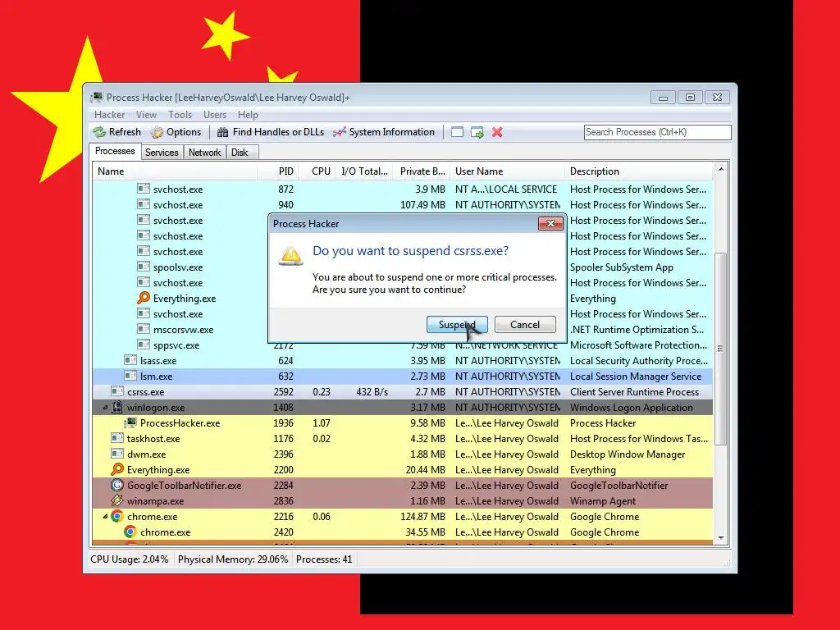Click Find Handles or DLLs binoculars icon
This screenshot has height=630, width=840.
tap(223, 132)
